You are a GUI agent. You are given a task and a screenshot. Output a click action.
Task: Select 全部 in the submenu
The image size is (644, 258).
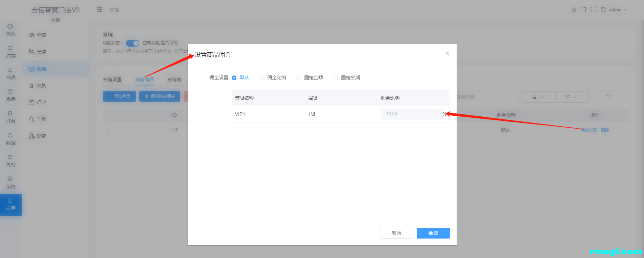[56, 35]
